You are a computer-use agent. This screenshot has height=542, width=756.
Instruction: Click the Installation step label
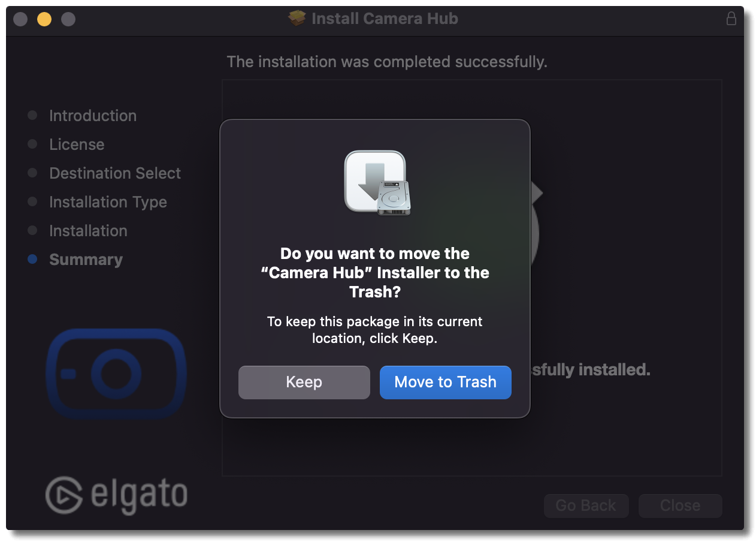[88, 231]
